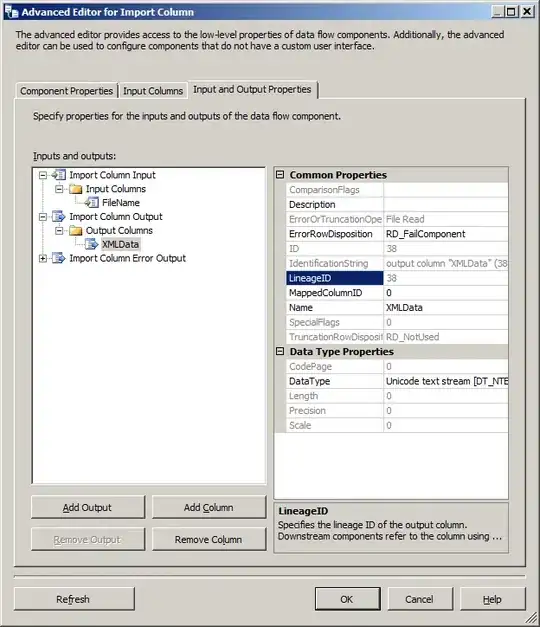Confirm with the OK button

click(347, 599)
